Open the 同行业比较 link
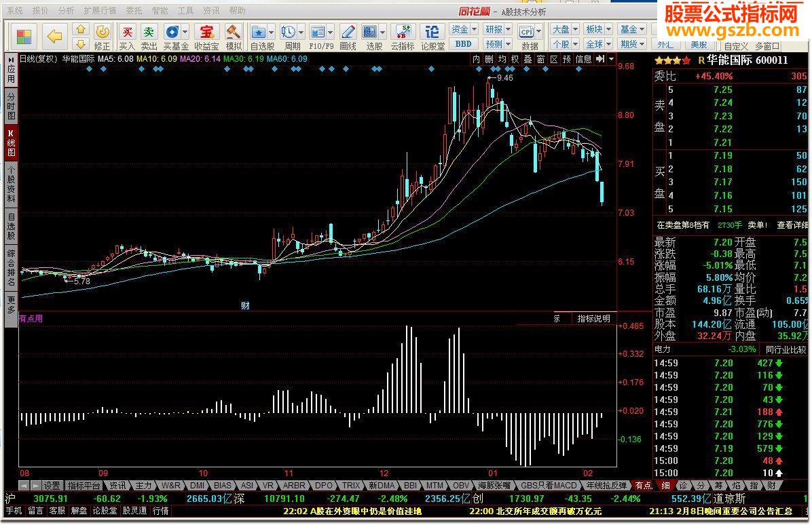The image size is (812, 525). (x=786, y=349)
